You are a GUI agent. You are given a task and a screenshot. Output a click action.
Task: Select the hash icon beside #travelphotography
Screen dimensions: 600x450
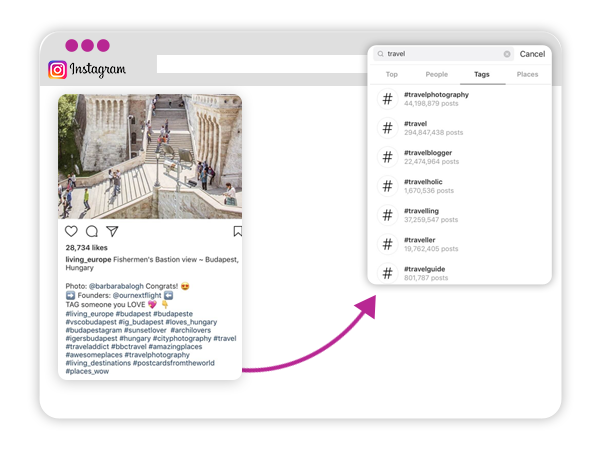[x=387, y=98]
